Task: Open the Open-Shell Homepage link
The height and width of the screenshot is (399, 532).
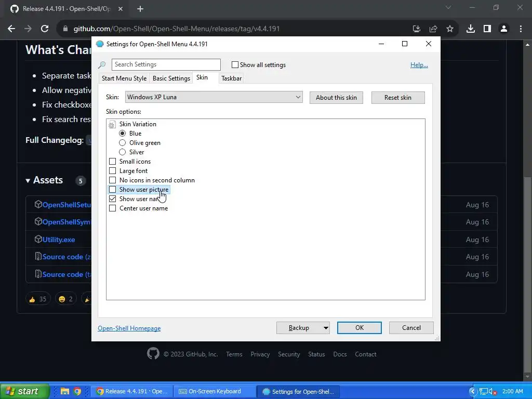Action: coord(129,328)
